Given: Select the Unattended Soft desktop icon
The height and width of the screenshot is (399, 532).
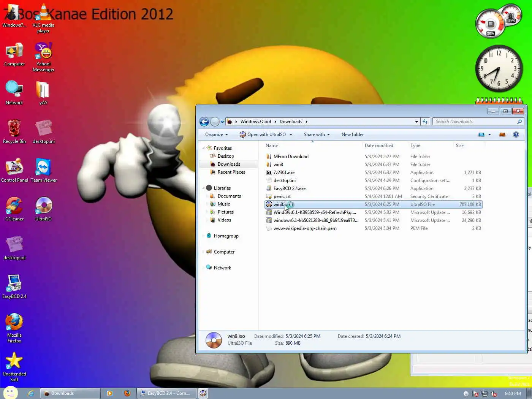Looking at the screenshot, I should pos(14,367).
